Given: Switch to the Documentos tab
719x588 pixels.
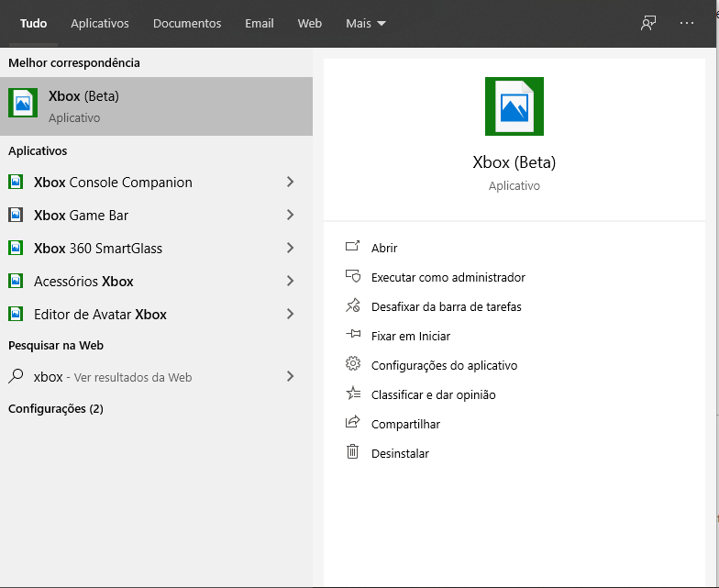Looking at the screenshot, I should tap(187, 24).
